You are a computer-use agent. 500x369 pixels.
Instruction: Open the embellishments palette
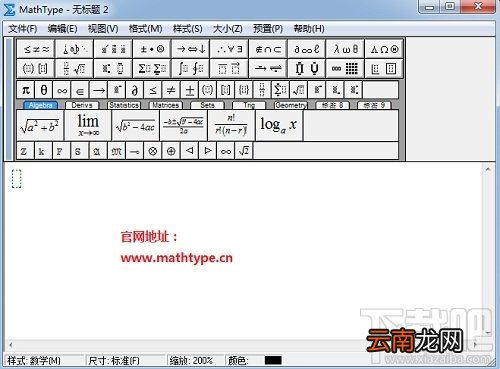[x=113, y=49]
